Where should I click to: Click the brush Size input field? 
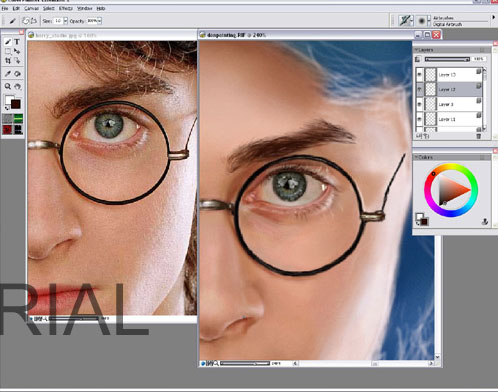pos(58,21)
